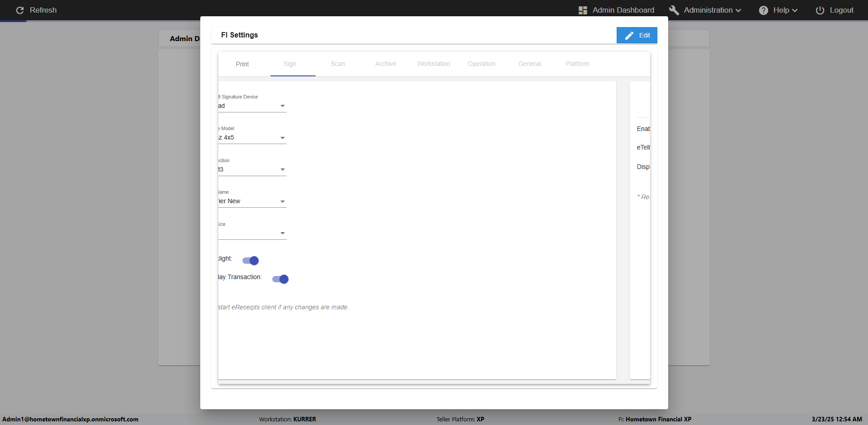The image size is (868, 425).
Task: Click the Teller Platform: XP status text
Action: coord(460,419)
